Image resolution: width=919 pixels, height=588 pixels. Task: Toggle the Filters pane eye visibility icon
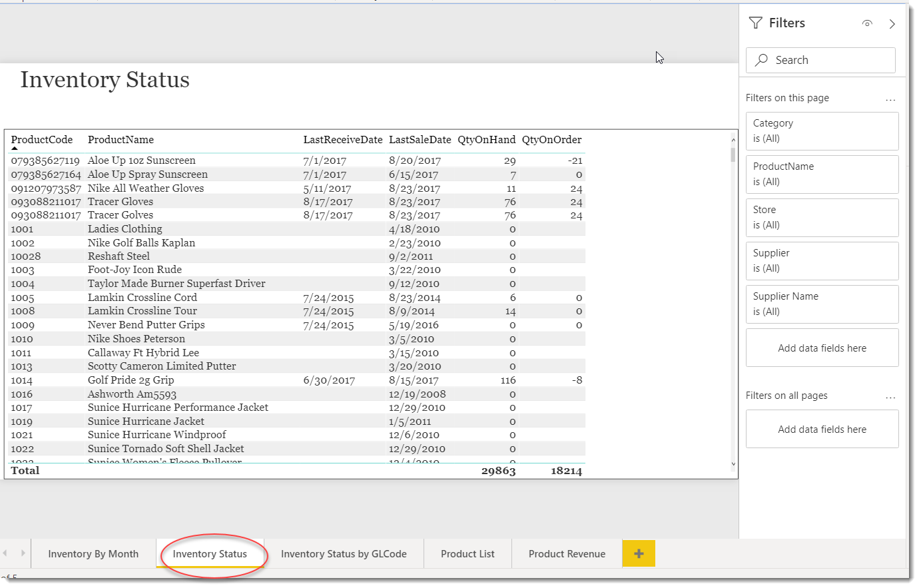[866, 23]
